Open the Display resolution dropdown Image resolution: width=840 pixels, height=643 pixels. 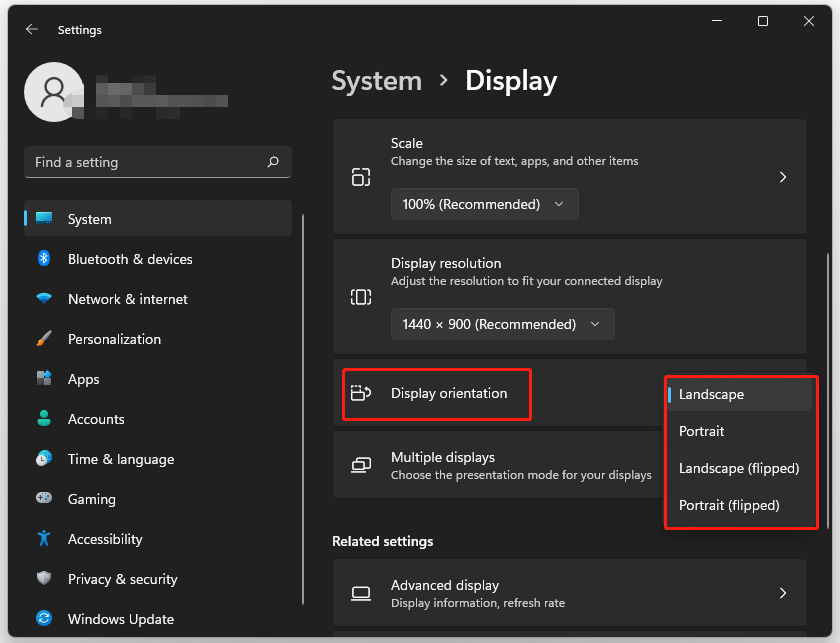[502, 324]
